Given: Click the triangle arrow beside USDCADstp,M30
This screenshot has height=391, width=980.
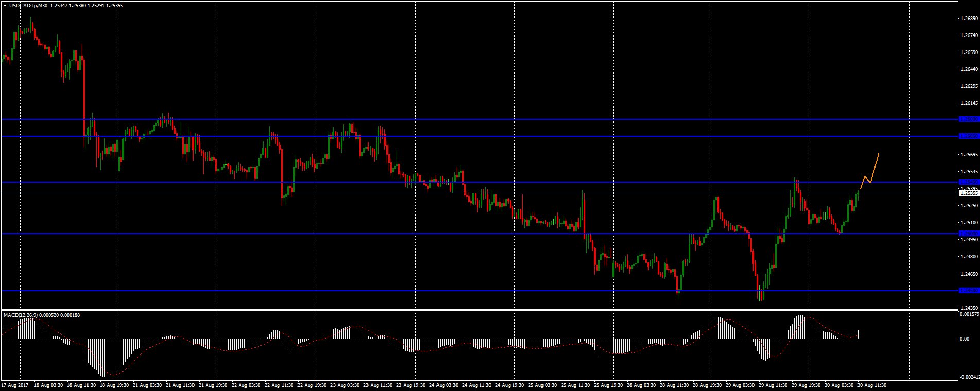Looking at the screenshot, I should pyautogui.click(x=5, y=6).
